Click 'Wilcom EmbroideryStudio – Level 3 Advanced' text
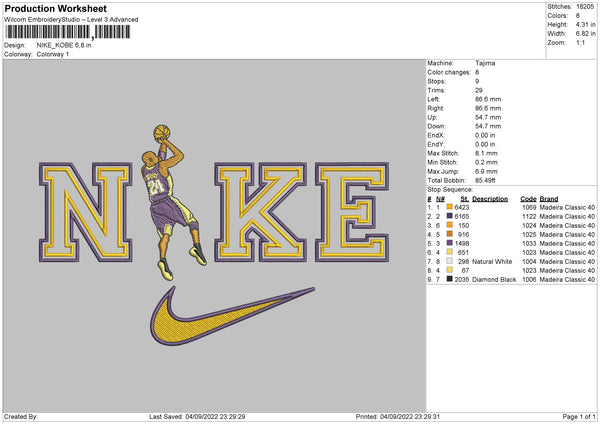This screenshot has height=424, width=600. point(71,20)
